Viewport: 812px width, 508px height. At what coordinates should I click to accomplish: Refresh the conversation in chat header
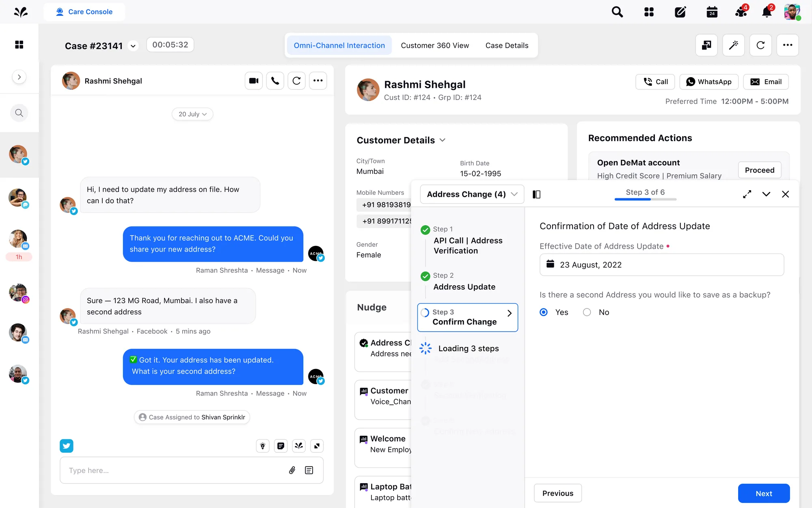click(297, 81)
